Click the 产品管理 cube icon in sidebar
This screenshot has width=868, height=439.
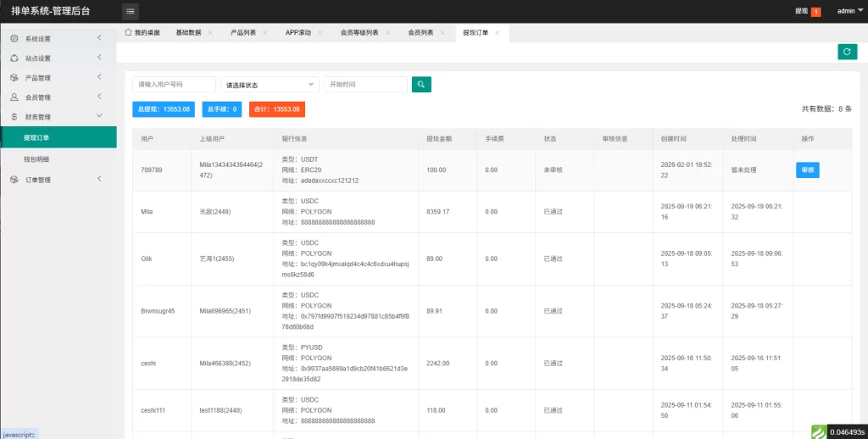pyautogui.click(x=14, y=77)
